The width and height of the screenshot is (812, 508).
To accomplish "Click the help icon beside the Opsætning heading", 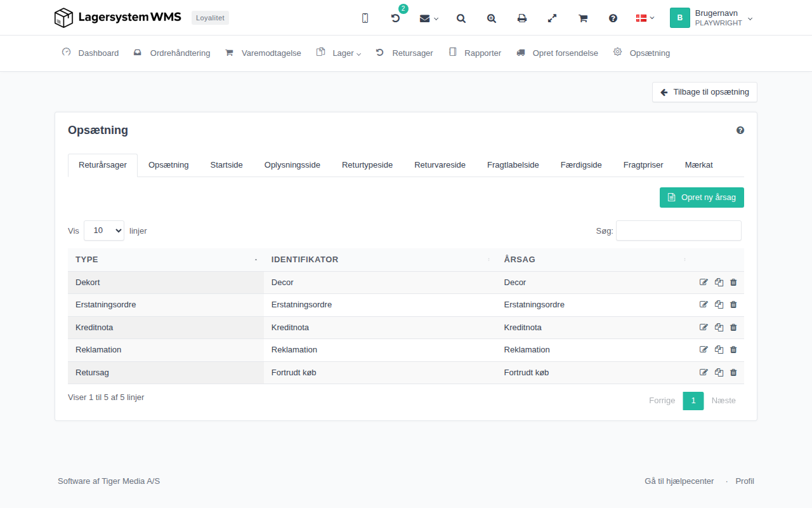I will pyautogui.click(x=740, y=130).
